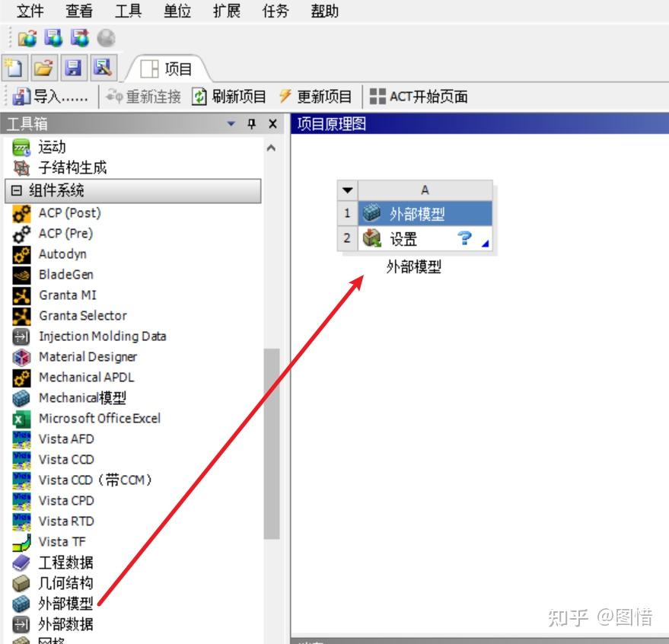Click the dropdown triangle above system A
The image size is (669, 644).
tap(346, 188)
